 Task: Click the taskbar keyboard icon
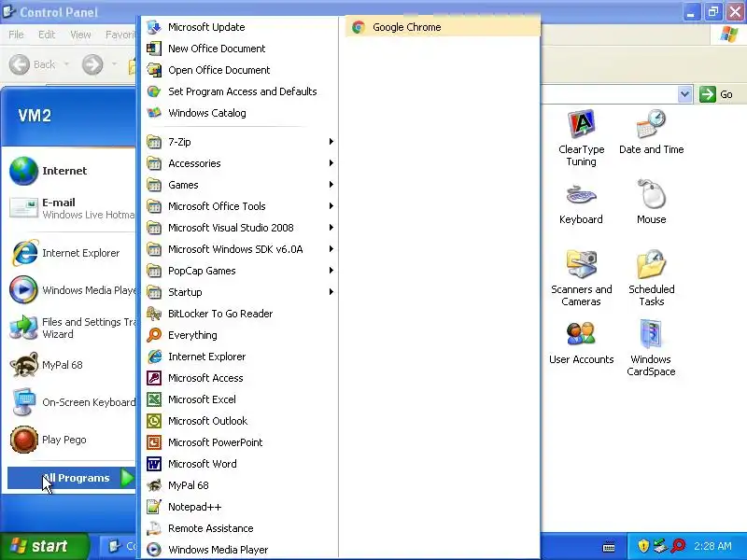609,546
